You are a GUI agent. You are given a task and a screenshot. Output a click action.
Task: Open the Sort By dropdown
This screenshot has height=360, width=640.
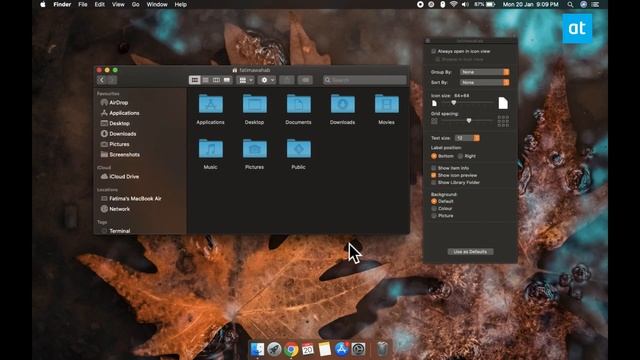coord(484,82)
